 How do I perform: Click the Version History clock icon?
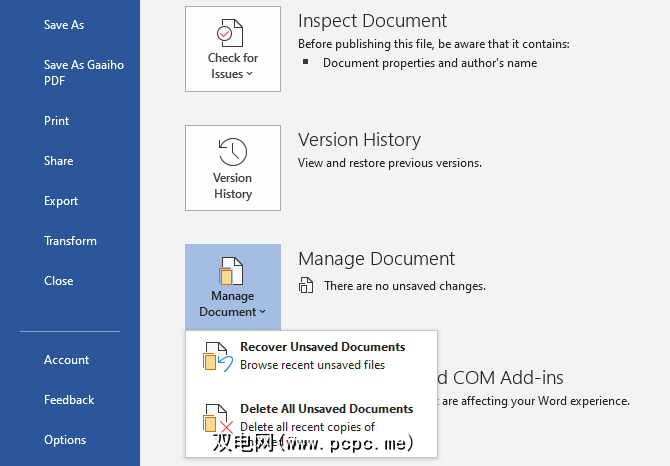232,153
